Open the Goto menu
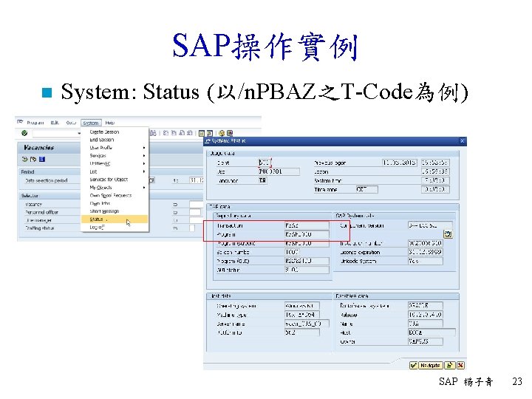532x399 pixels. coord(71,123)
